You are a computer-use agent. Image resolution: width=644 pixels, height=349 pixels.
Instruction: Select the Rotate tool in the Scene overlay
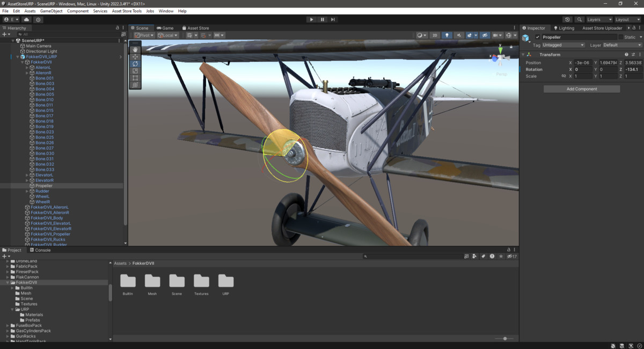(x=135, y=63)
